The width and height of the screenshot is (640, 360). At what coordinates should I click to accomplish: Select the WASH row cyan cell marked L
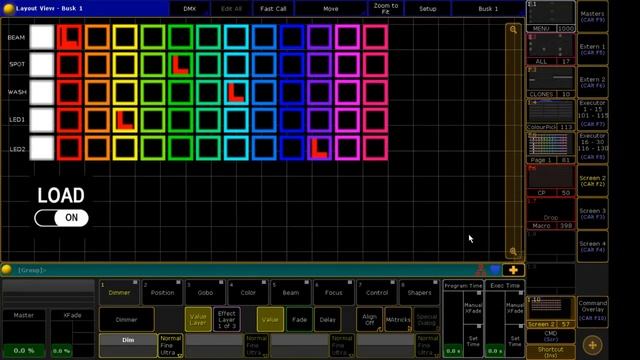236,92
